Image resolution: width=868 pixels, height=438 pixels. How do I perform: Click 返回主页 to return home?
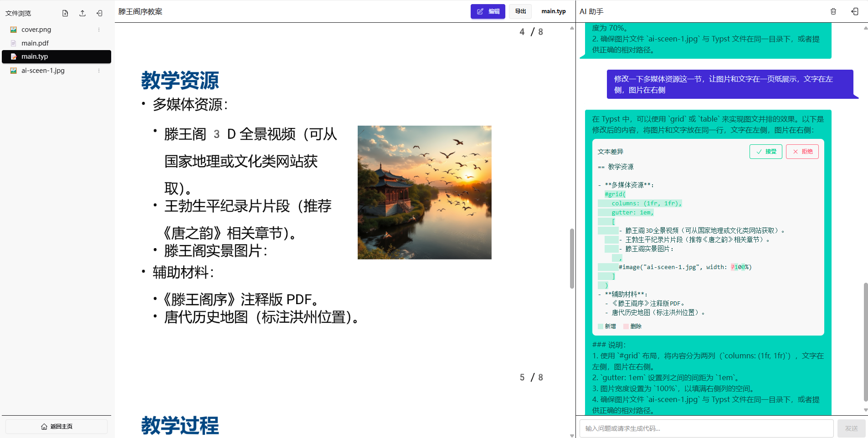pos(56,427)
